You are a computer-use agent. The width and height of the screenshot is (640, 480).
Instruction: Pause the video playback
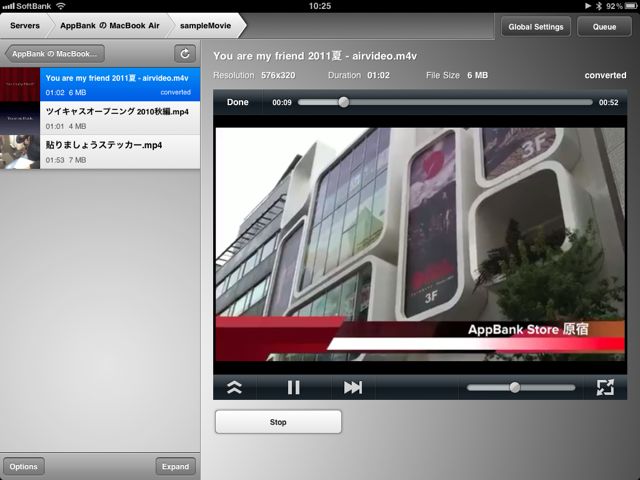[293, 387]
